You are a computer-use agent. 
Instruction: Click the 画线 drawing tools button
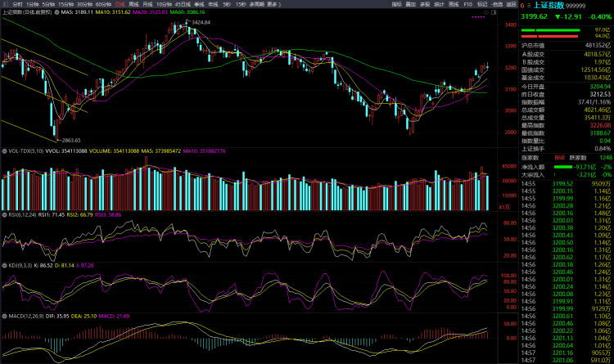click(454, 4)
